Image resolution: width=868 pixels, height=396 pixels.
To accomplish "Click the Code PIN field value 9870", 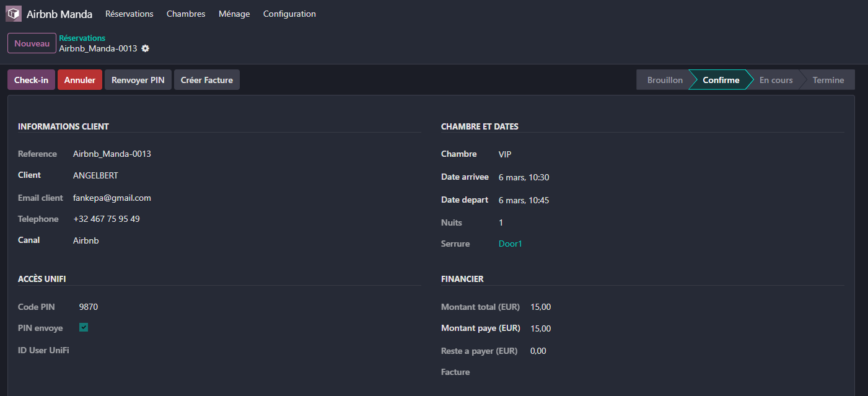I will [89, 307].
